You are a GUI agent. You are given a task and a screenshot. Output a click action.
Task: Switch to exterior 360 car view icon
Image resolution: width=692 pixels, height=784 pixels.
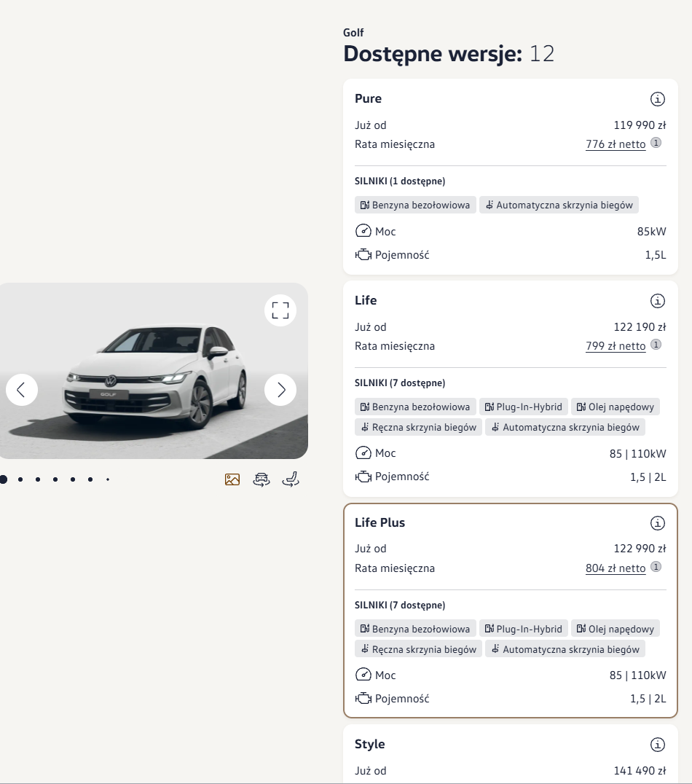pyautogui.click(x=262, y=479)
